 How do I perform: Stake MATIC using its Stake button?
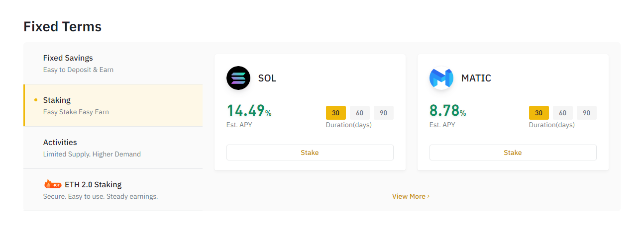coord(513,153)
